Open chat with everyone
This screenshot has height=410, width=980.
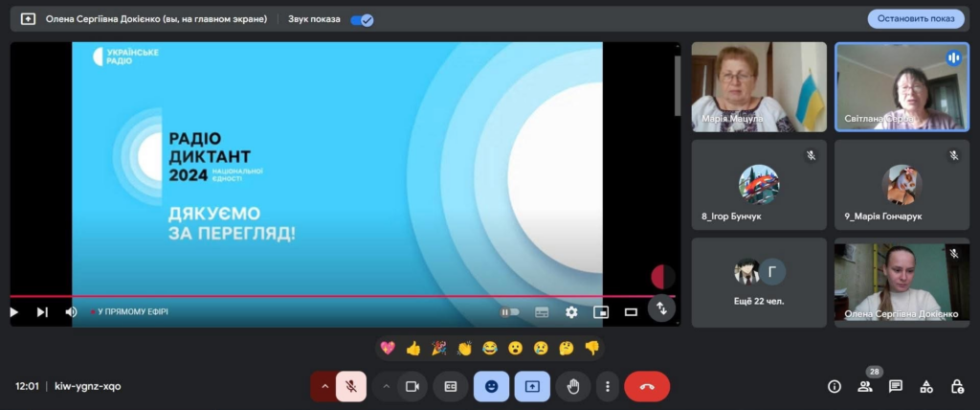point(896,386)
